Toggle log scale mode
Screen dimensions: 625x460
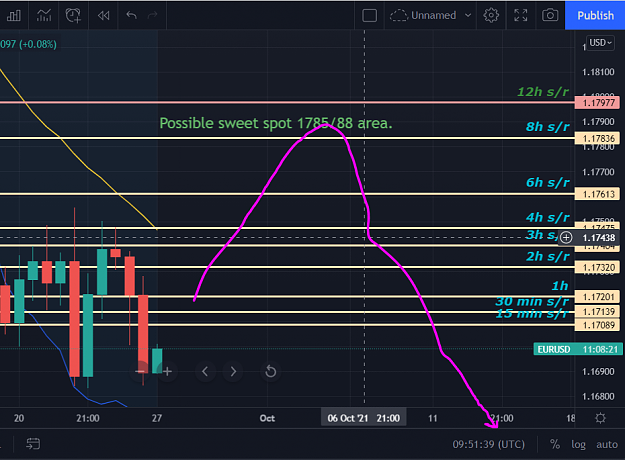578,444
